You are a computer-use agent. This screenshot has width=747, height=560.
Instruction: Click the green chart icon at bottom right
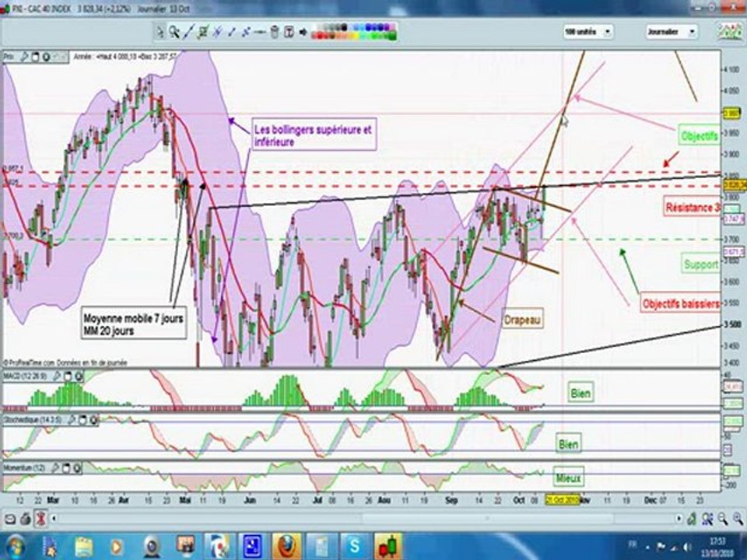692,519
